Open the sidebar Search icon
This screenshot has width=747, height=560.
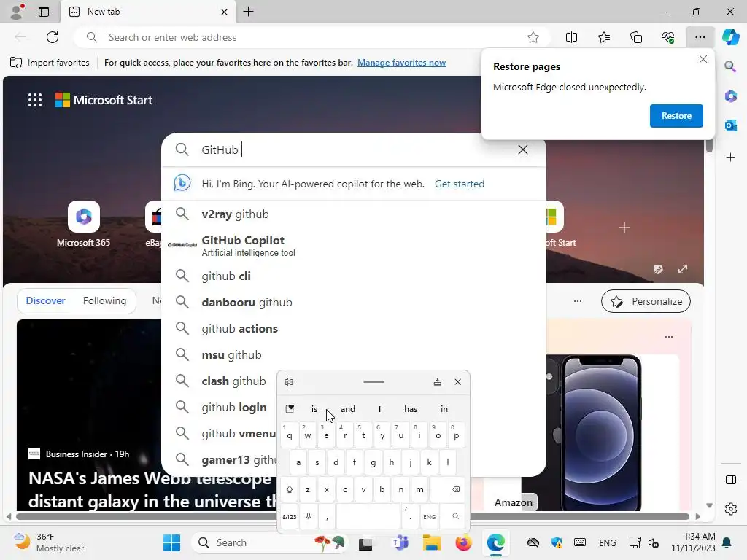click(x=730, y=66)
